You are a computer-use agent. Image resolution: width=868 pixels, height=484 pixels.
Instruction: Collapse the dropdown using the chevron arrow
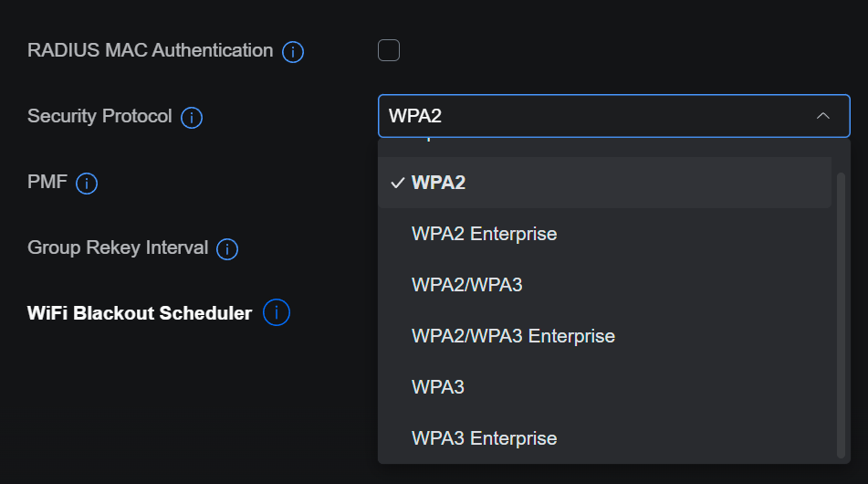click(x=822, y=116)
